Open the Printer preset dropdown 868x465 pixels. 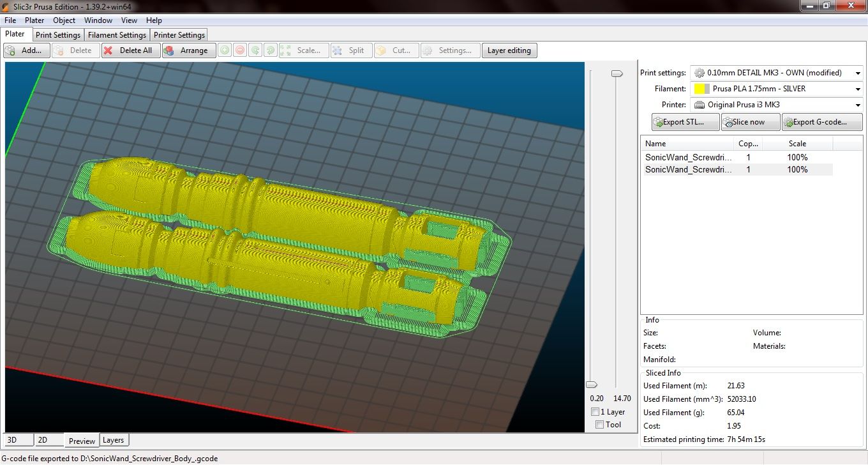click(x=777, y=105)
